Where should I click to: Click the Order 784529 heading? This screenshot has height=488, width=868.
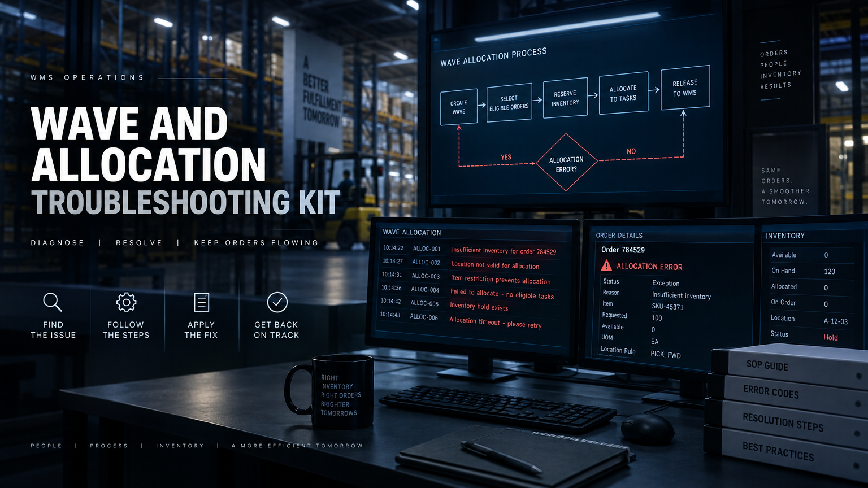[623, 249]
